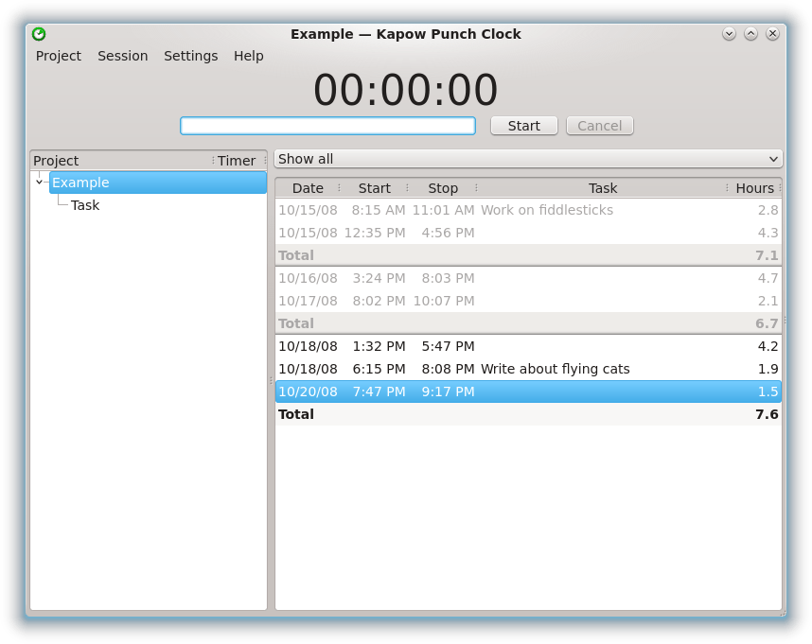
Task: Minimize the Kapow Punch Clock window
Action: [729, 34]
